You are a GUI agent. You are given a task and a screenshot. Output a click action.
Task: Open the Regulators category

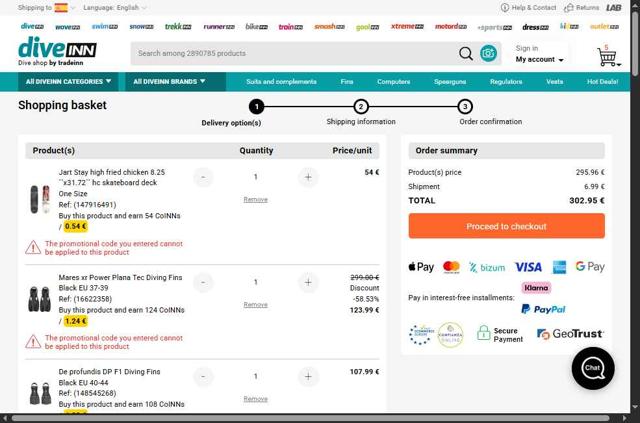point(506,82)
